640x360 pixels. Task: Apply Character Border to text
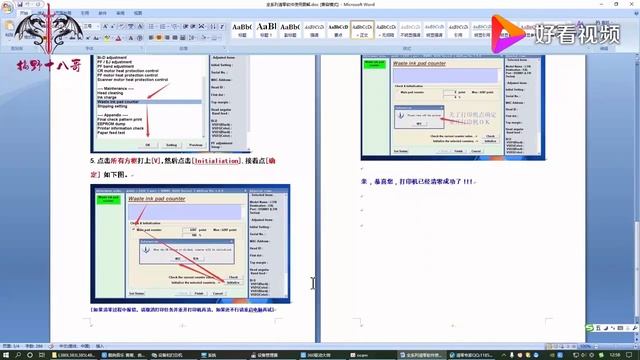(140, 26)
